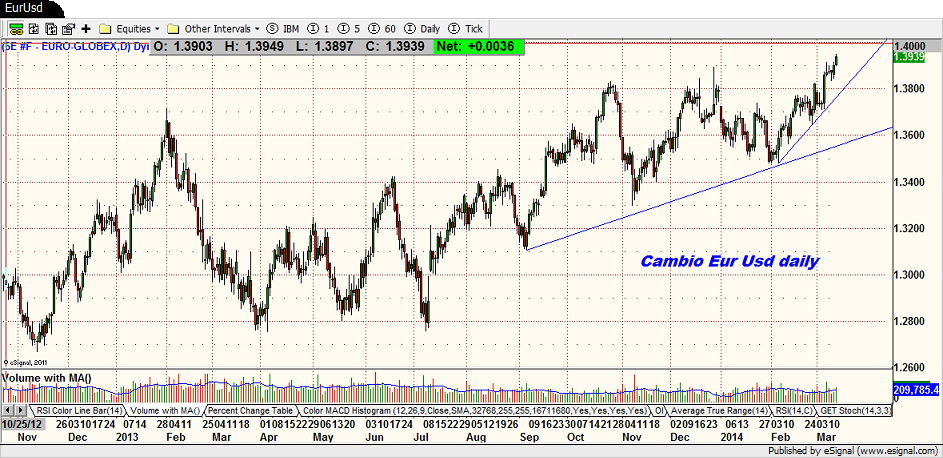
Task: Click the 1.3000 price scale label
Action: 911,275
